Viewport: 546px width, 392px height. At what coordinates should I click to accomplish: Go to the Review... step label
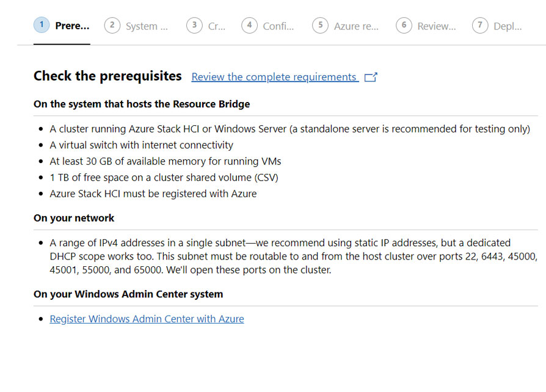pyautogui.click(x=437, y=26)
